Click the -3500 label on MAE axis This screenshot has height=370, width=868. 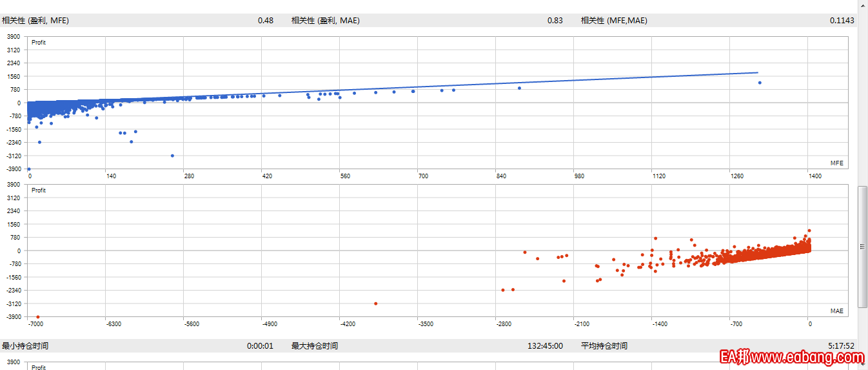(426, 324)
